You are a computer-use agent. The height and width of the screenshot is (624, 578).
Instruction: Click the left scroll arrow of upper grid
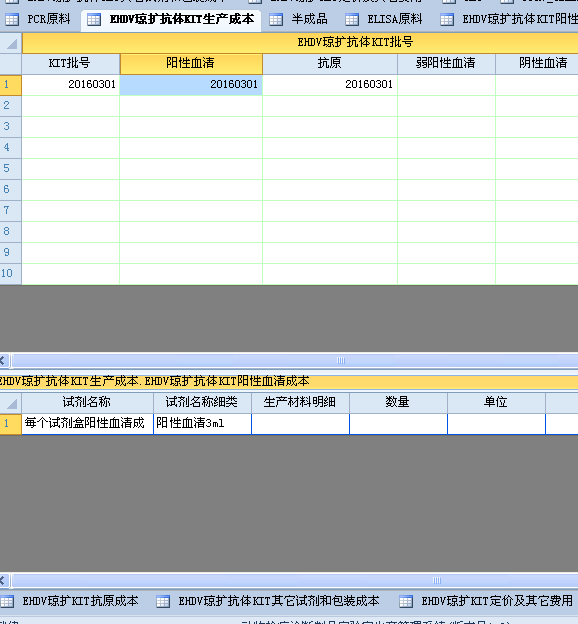pos(3,361)
